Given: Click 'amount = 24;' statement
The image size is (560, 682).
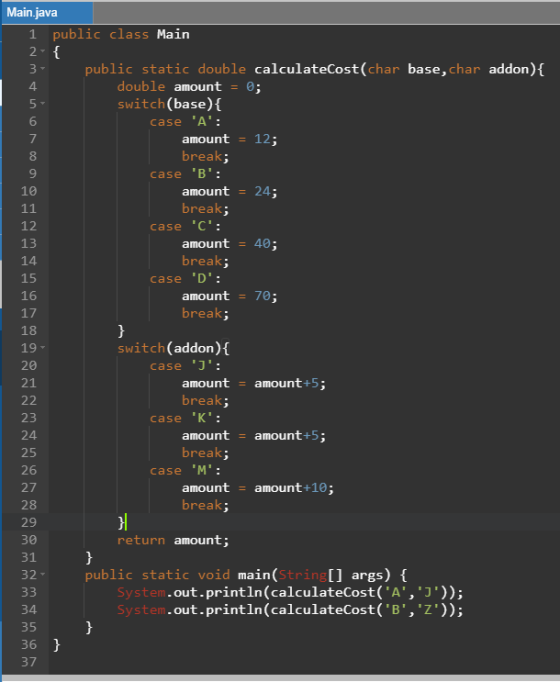Looking at the screenshot, I should click(x=230, y=191).
